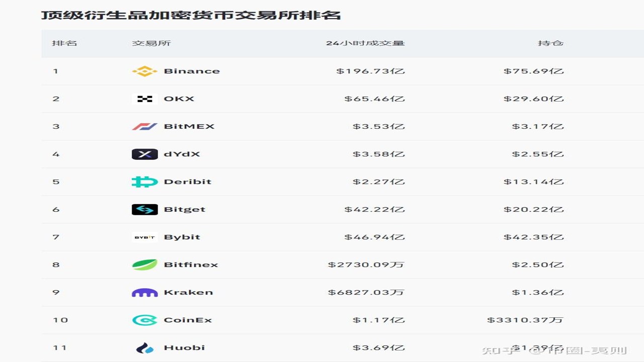
Task: Click the OKX logo icon
Action: click(144, 99)
